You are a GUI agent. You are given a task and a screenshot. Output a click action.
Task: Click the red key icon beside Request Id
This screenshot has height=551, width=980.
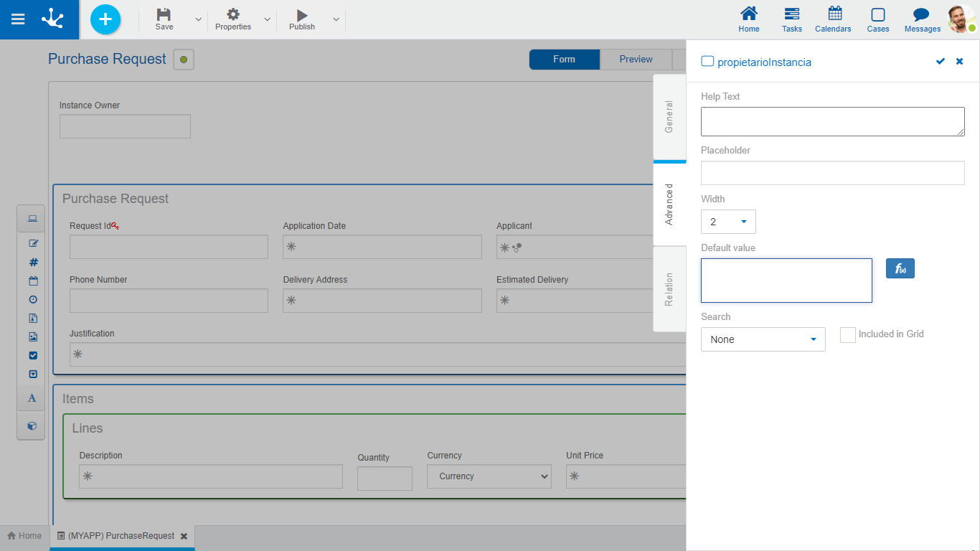click(115, 226)
